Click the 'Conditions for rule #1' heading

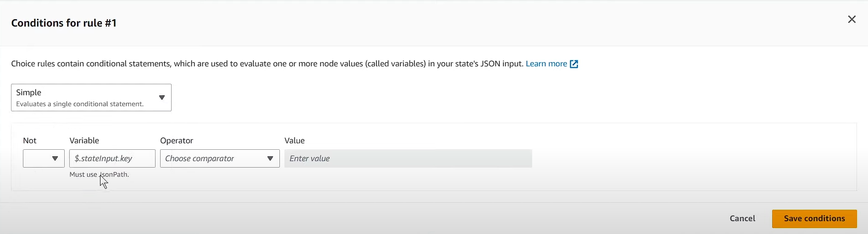[x=64, y=23]
